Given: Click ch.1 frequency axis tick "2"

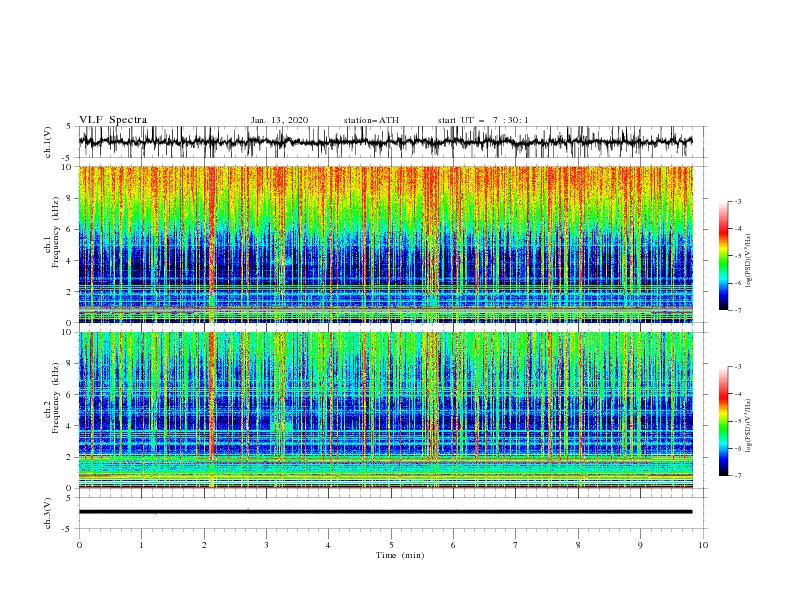Looking at the screenshot, I should coord(69,292).
